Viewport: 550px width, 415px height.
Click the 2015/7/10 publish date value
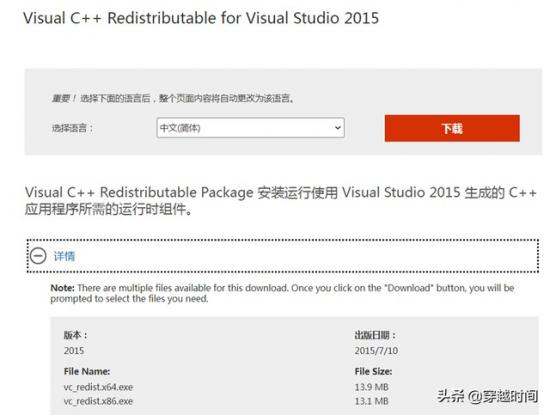[x=376, y=350]
